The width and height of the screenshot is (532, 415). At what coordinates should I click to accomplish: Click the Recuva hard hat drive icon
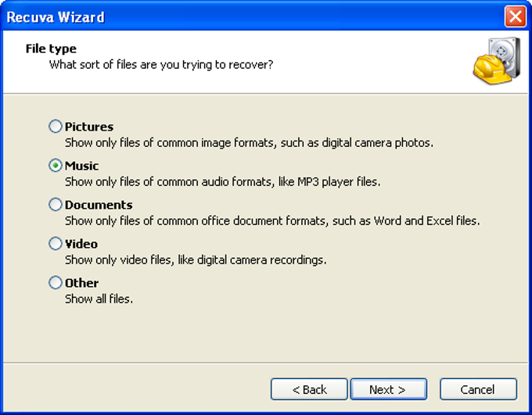click(496, 61)
